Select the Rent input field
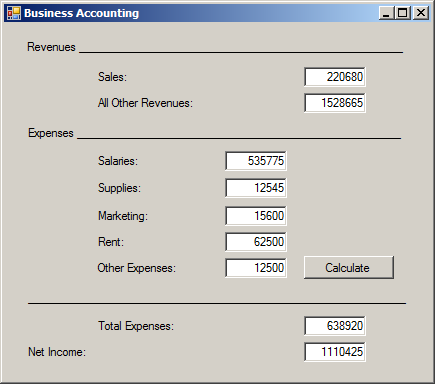Viewport: 435px width, 384px height. (x=256, y=242)
